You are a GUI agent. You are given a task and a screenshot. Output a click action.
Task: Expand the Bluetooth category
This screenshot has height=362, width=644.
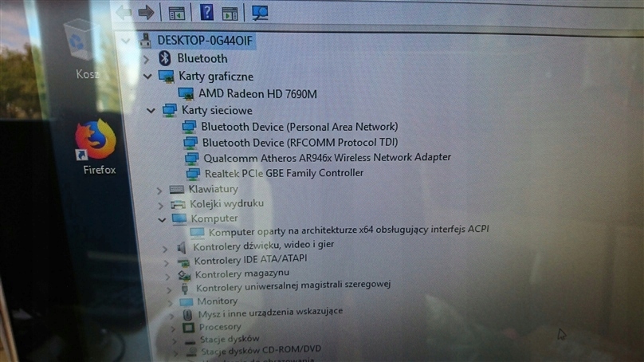pyautogui.click(x=146, y=59)
